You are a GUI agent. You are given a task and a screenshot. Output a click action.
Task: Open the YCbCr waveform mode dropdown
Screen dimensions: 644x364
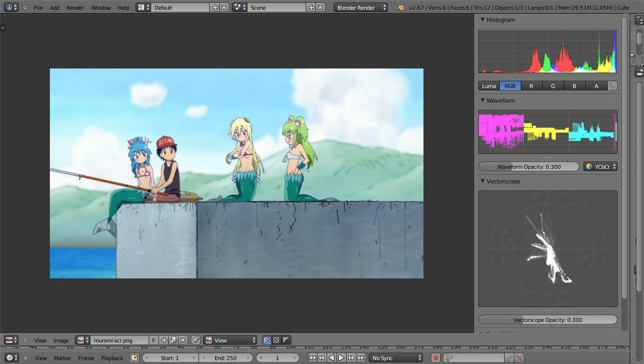point(600,166)
